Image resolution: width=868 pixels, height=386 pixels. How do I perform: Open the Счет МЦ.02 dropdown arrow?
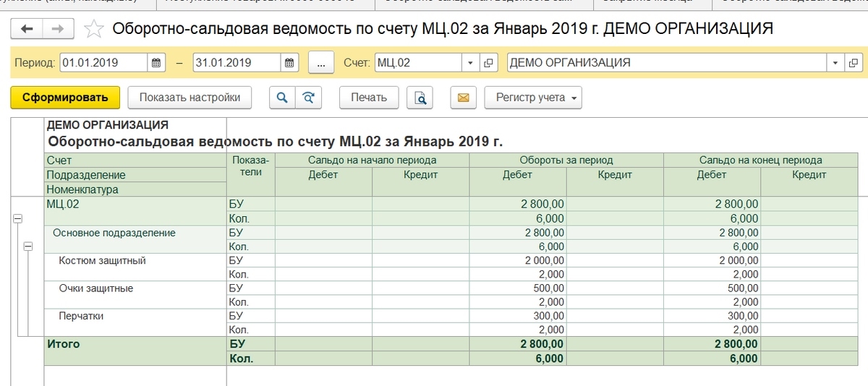[472, 63]
